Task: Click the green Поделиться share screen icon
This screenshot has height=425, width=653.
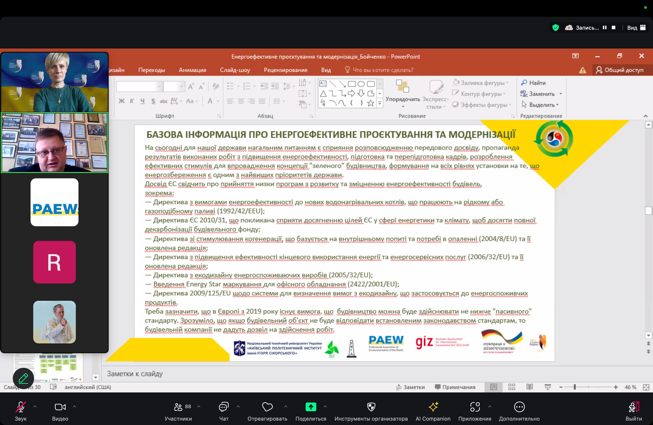Action: tap(310, 406)
